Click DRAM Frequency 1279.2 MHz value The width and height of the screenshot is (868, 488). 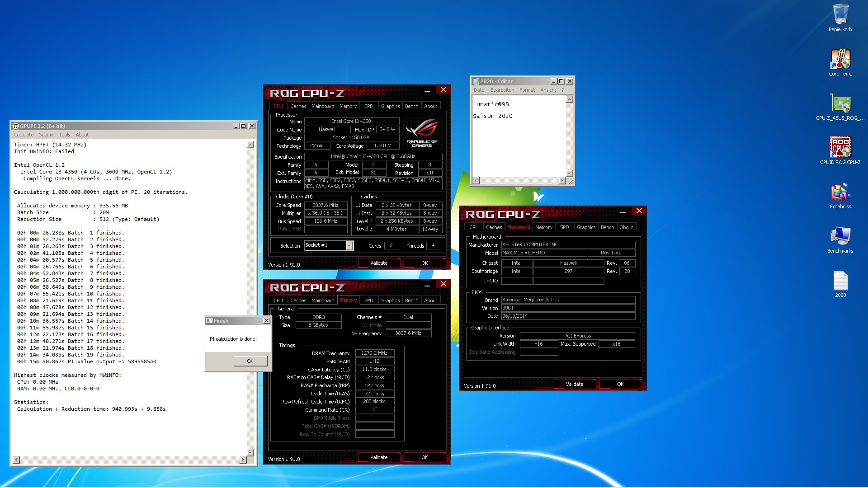tap(374, 353)
